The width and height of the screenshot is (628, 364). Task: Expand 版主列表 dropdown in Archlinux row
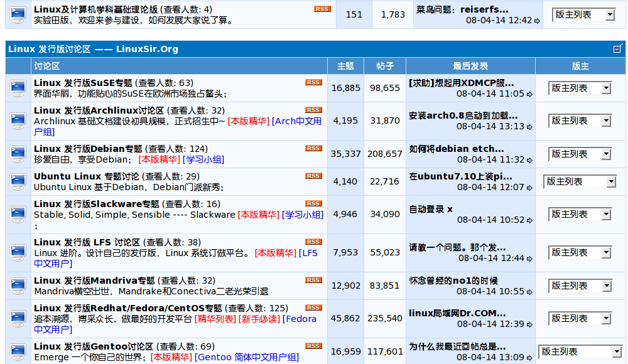(580, 121)
